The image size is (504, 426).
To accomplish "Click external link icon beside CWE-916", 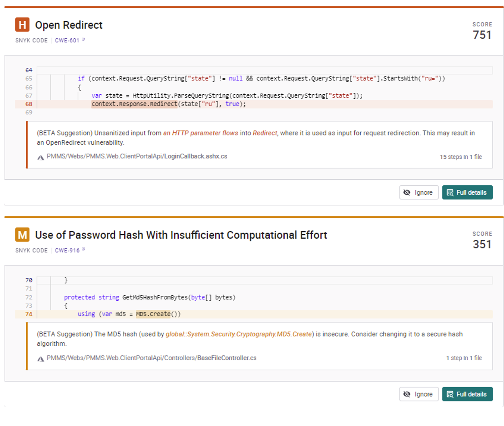I will click(x=84, y=249).
